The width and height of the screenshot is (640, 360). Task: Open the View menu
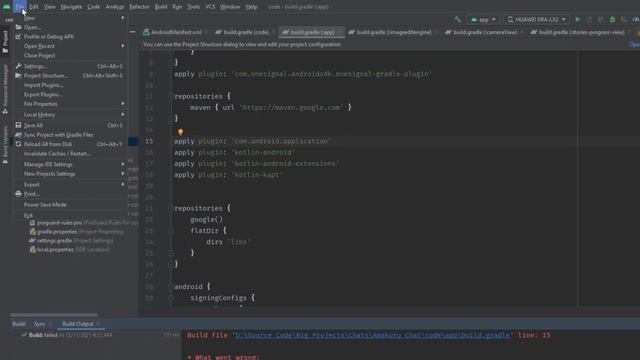49,7
